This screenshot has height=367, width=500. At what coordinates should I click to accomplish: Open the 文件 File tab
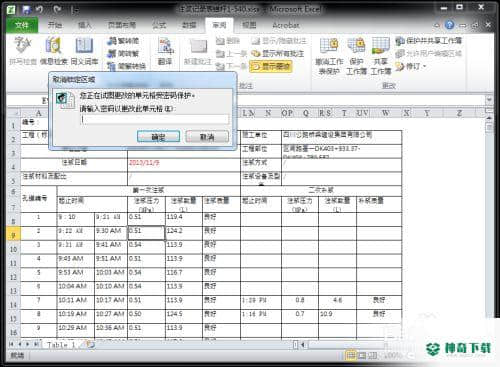[22, 25]
